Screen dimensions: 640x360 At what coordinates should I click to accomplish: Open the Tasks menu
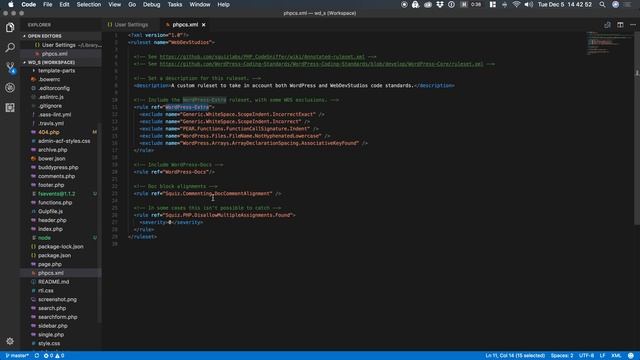[x=175, y=4]
